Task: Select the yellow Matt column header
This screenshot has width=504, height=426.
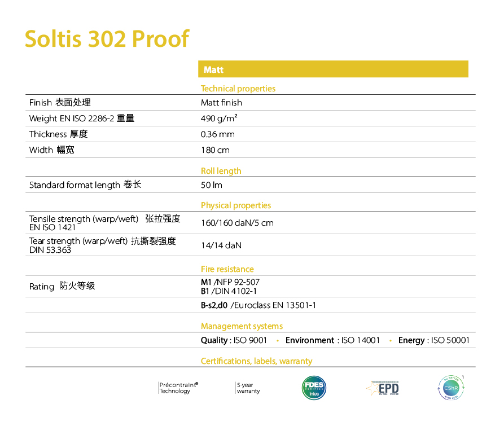Action: click(x=333, y=69)
